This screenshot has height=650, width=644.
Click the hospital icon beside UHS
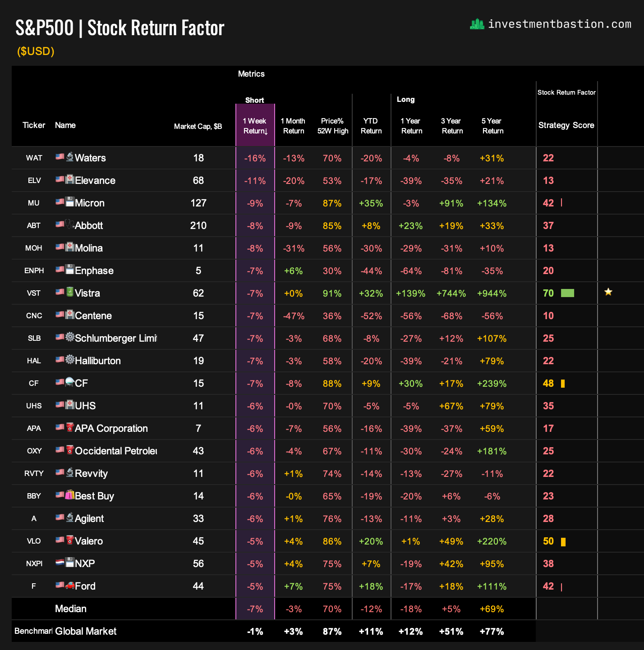(70, 405)
